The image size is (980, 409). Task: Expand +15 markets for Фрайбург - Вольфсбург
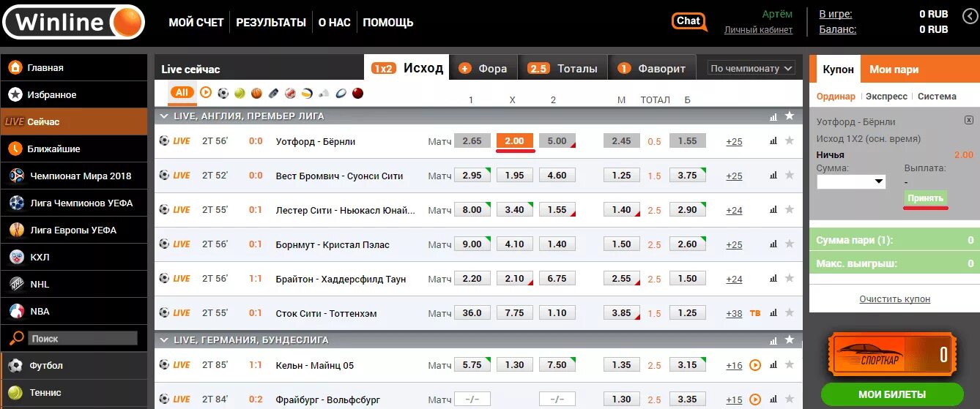[734, 400]
